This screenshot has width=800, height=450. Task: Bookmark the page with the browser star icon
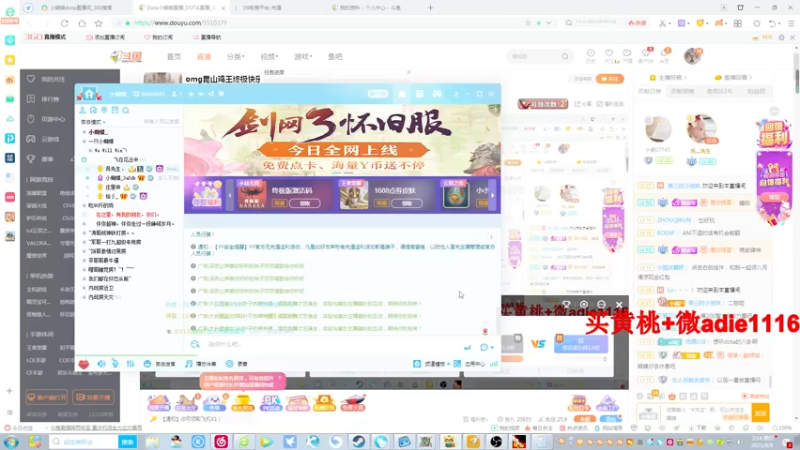point(98,23)
